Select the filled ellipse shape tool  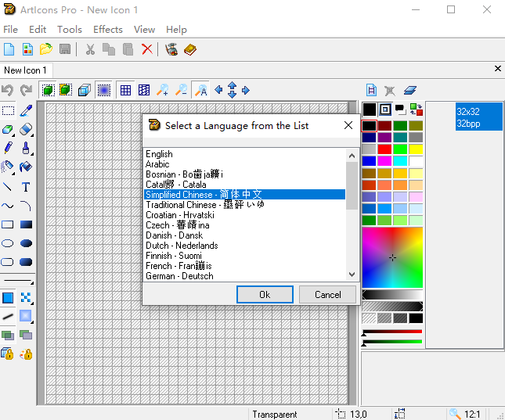pos(26,243)
